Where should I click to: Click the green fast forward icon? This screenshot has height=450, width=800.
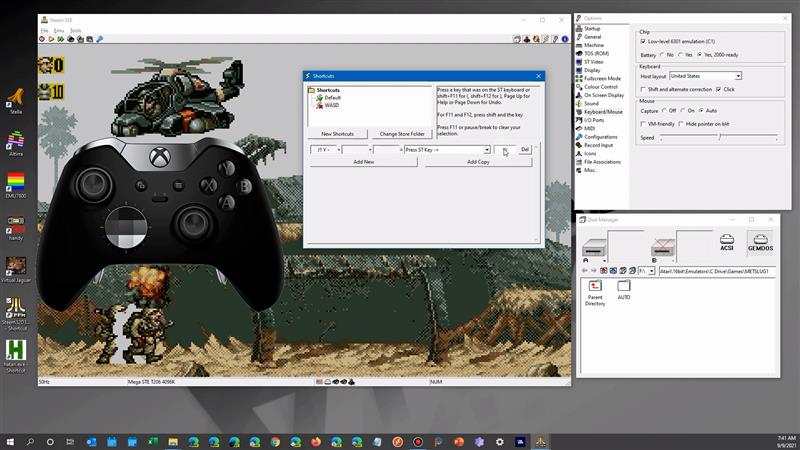tap(61, 39)
